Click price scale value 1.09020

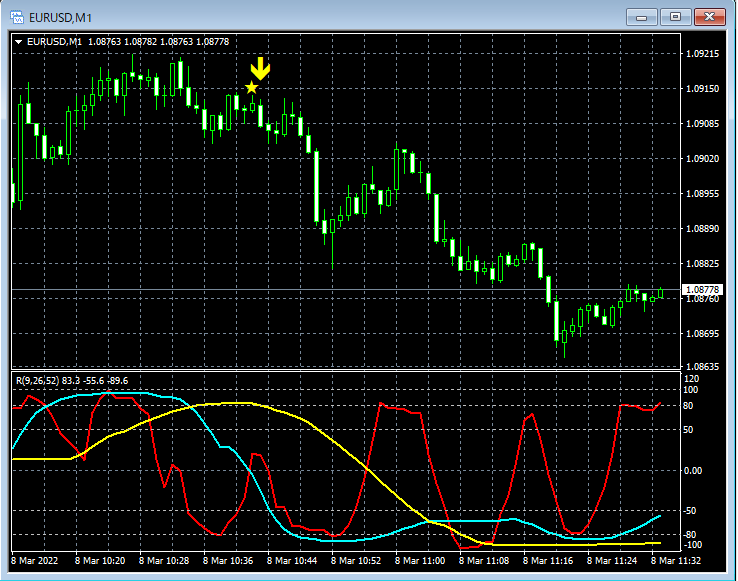702,159
